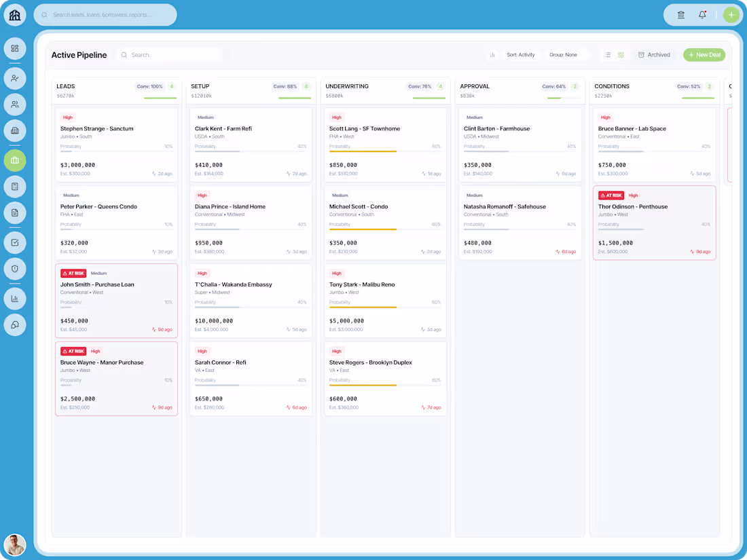This screenshot has width=747, height=560.
Task: Open the reports bar-chart icon in sidebar
Action: (15, 298)
